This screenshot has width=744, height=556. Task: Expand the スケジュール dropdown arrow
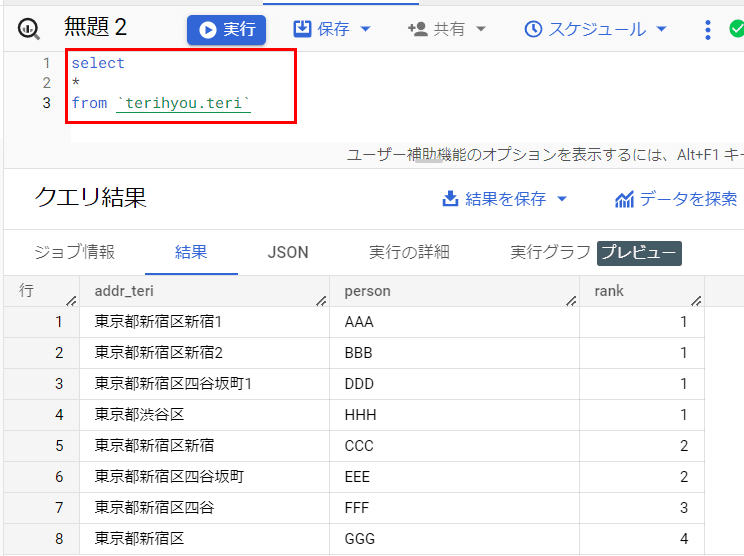[x=661, y=29]
